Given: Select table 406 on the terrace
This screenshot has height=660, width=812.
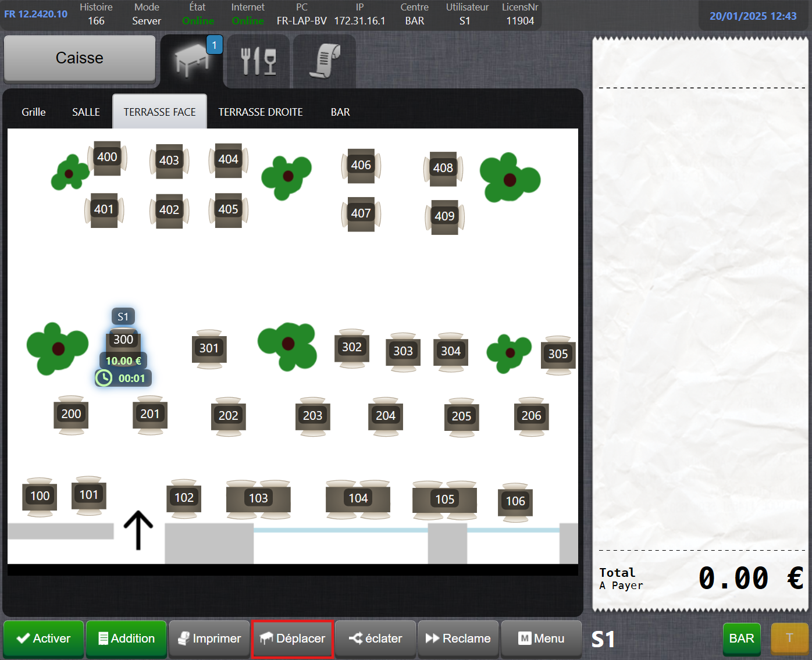Looking at the screenshot, I should click(361, 166).
